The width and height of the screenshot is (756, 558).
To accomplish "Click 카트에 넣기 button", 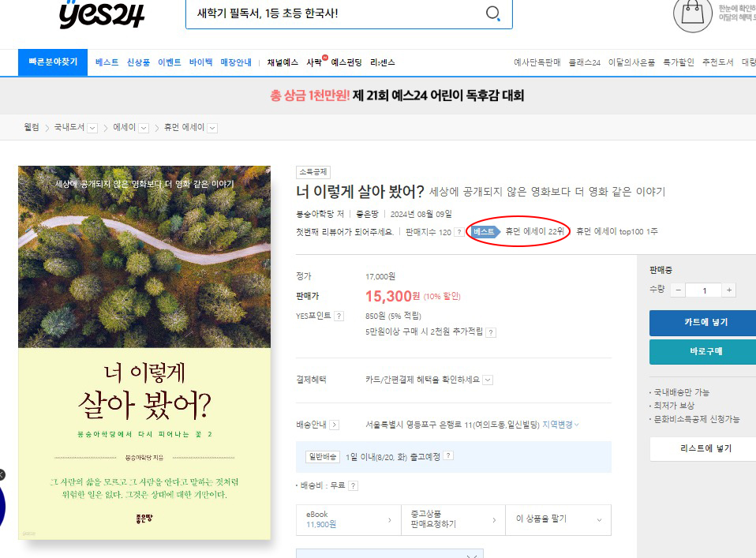I will pos(705,323).
